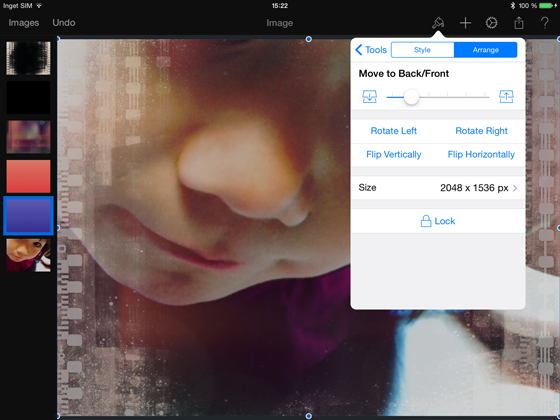560x420 pixels.
Task: Return to Images gallery
Action: 24,23
